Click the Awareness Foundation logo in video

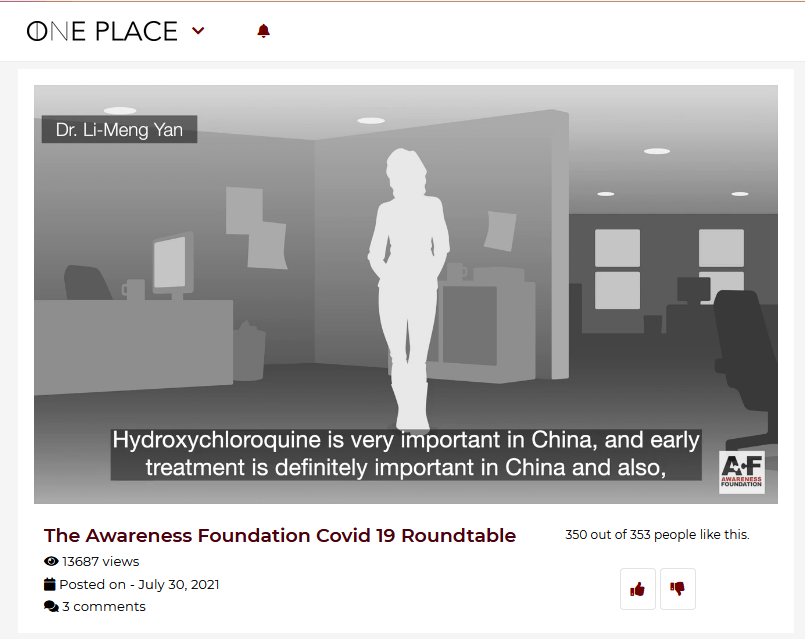tap(741, 472)
